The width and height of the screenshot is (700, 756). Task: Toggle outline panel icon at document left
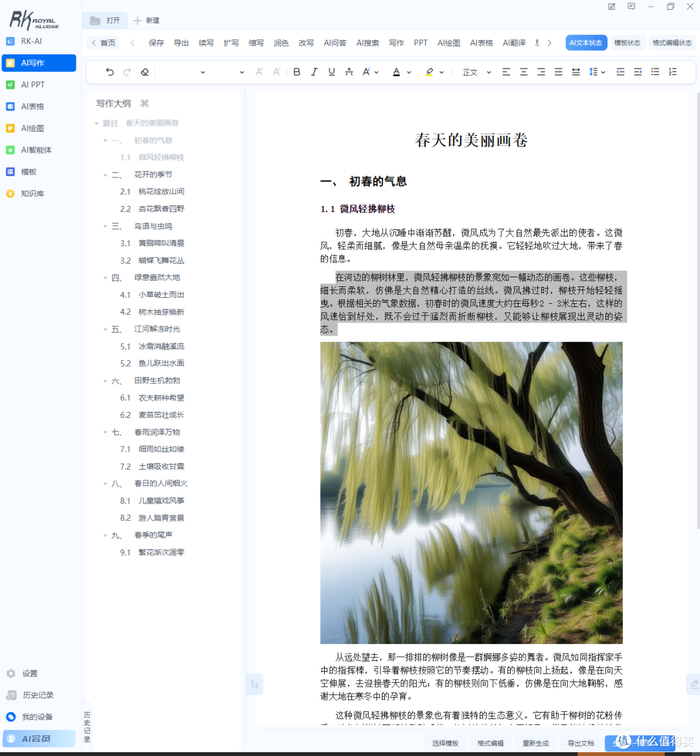pyautogui.click(x=254, y=684)
